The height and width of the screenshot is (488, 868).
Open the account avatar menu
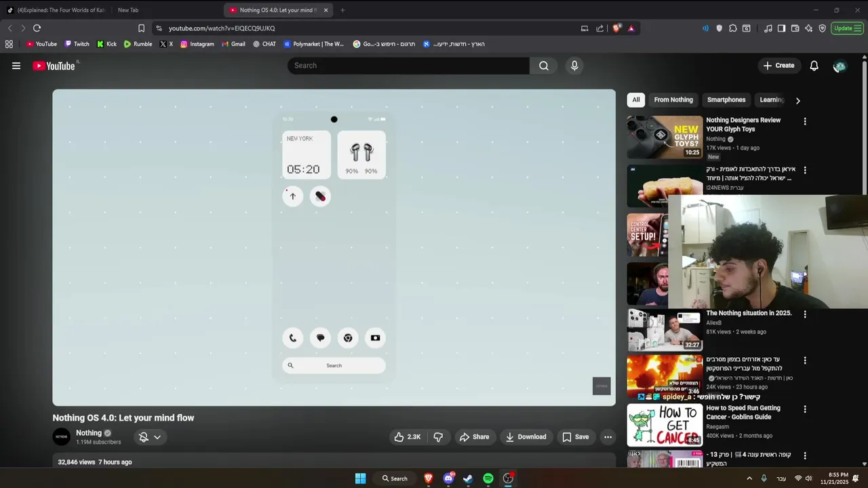point(840,66)
